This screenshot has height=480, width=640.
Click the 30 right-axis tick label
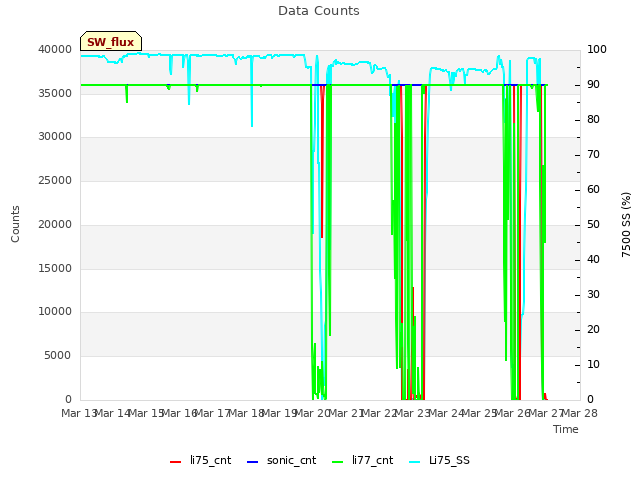coord(593,294)
